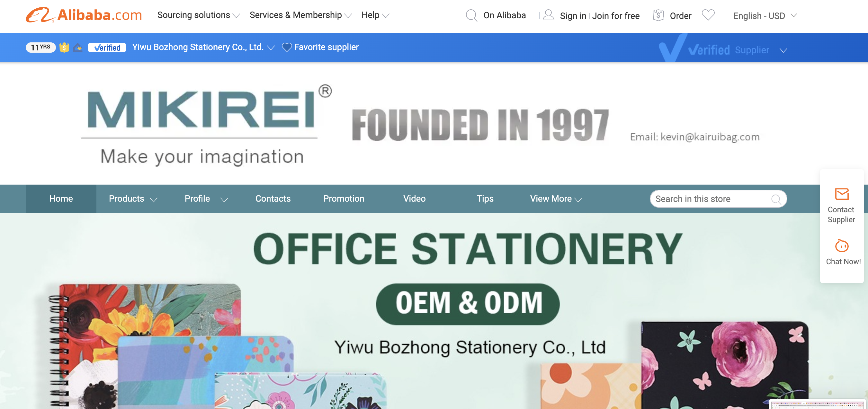Viewport: 868px width, 409px height.
Task: Expand the Services & Membership menu
Action: pos(300,15)
